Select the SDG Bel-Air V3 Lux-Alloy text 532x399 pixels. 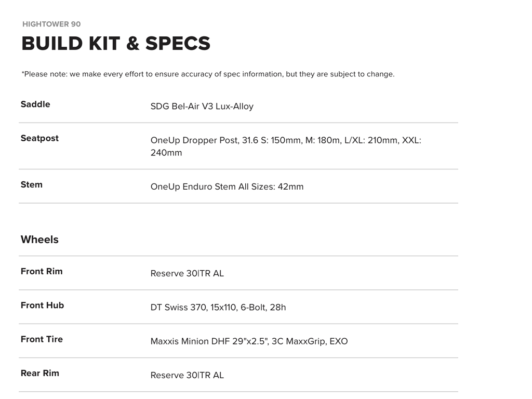[x=202, y=107]
